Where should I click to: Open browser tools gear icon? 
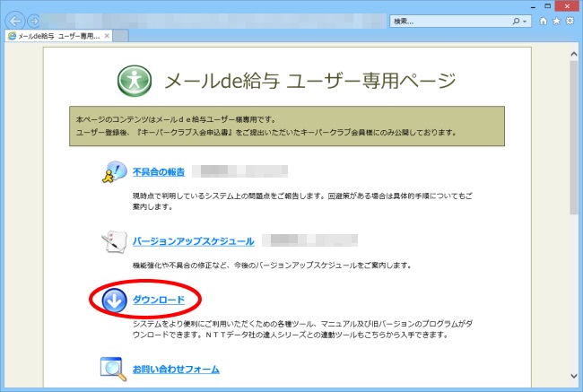tap(570, 21)
